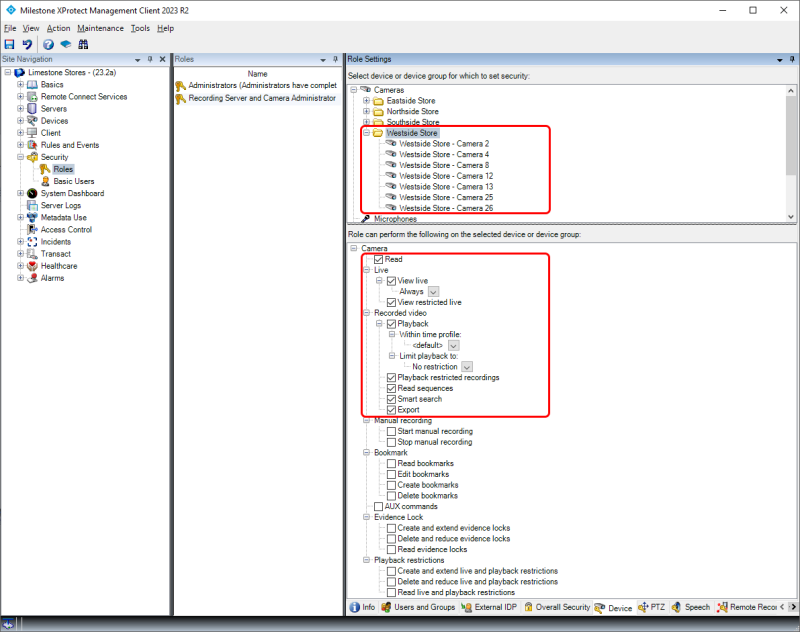Image resolution: width=800 pixels, height=632 pixels.
Task: Select Roles under Security
Action: point(63,169)
